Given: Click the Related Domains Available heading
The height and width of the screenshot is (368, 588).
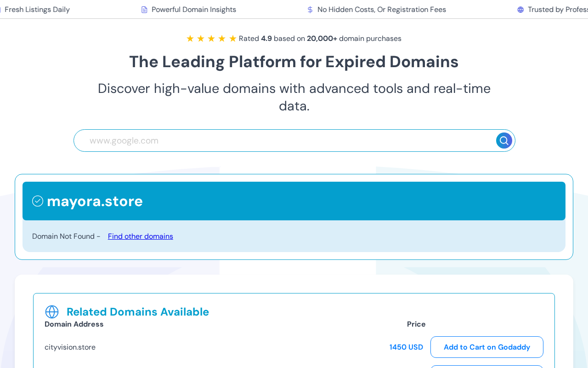Looking at the screenshot, I should pos(138,312).
